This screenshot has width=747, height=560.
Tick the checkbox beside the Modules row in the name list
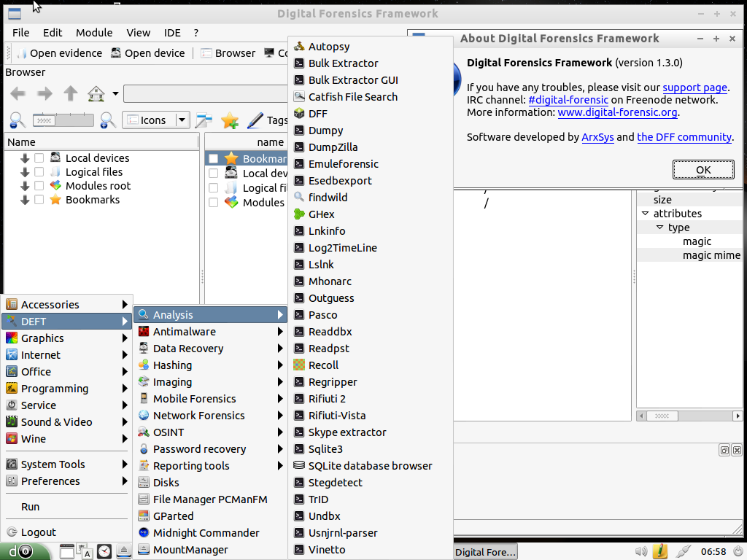[x=214, y=203]
